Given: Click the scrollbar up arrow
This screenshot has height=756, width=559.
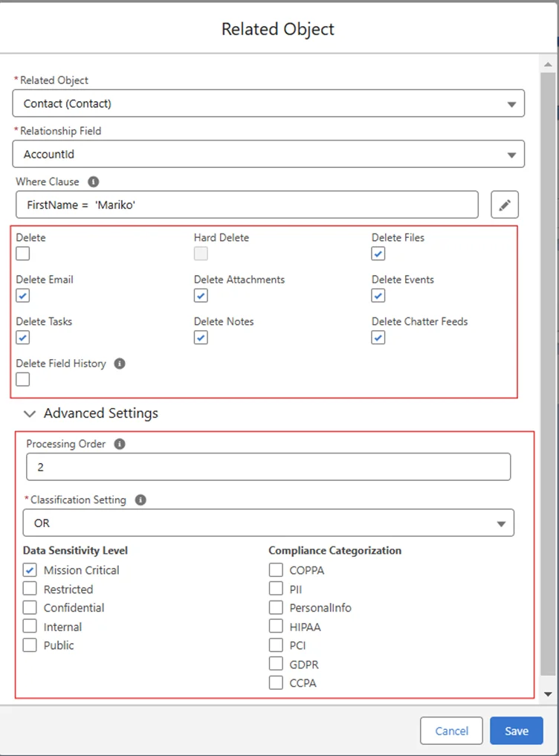Looking at the screenshot, I should coord(548,64).
